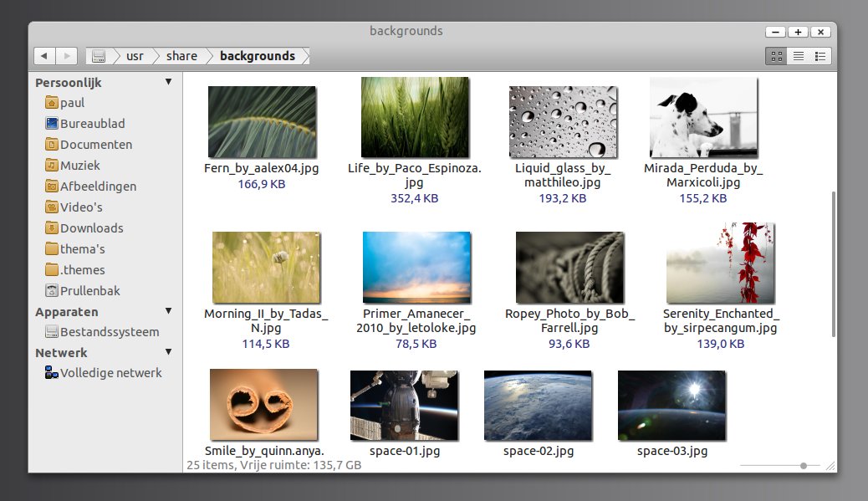
Task: Maximize the backgrounds window
Action: click(x=799, y=32)
